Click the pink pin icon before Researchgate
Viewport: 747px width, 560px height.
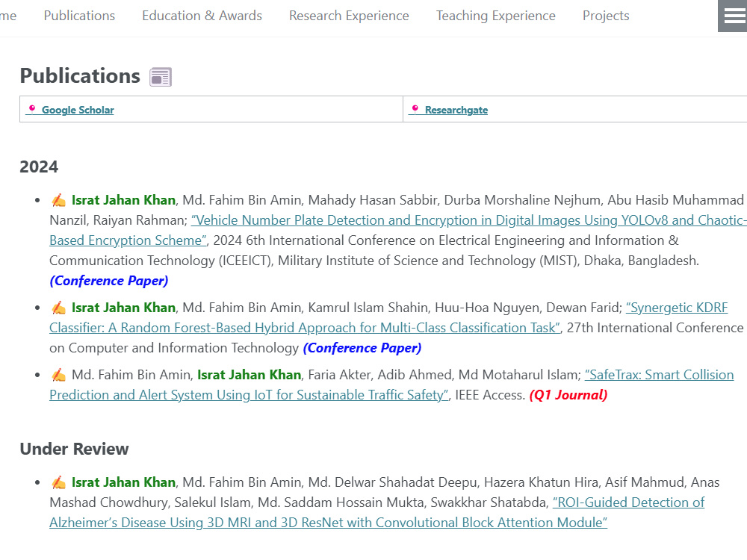(415, 109)
